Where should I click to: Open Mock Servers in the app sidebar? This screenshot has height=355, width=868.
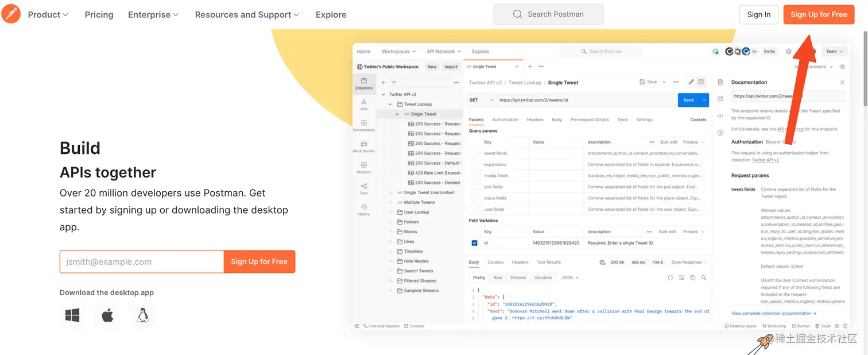(363, 147)
